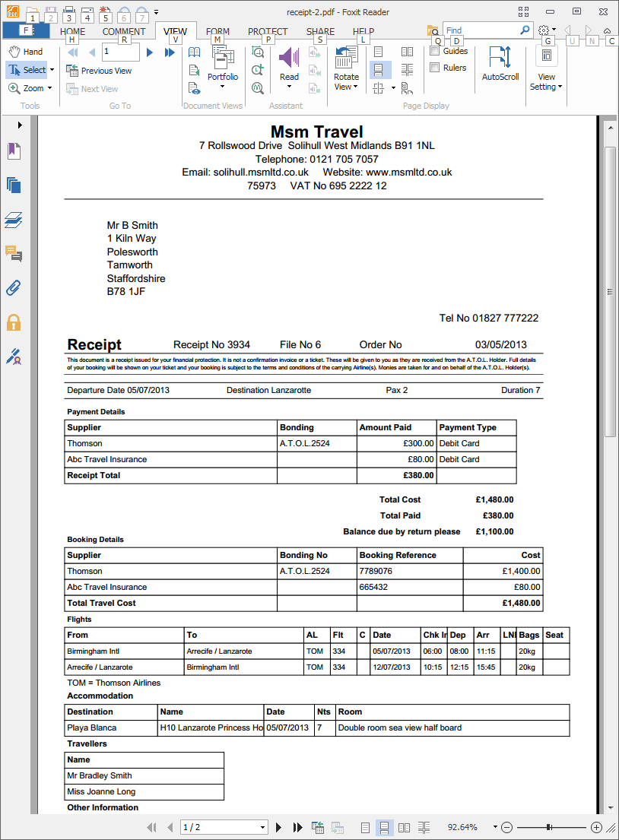Open the Loupe tool
Screen dimensions: 619x840
[x=258, y=70]
